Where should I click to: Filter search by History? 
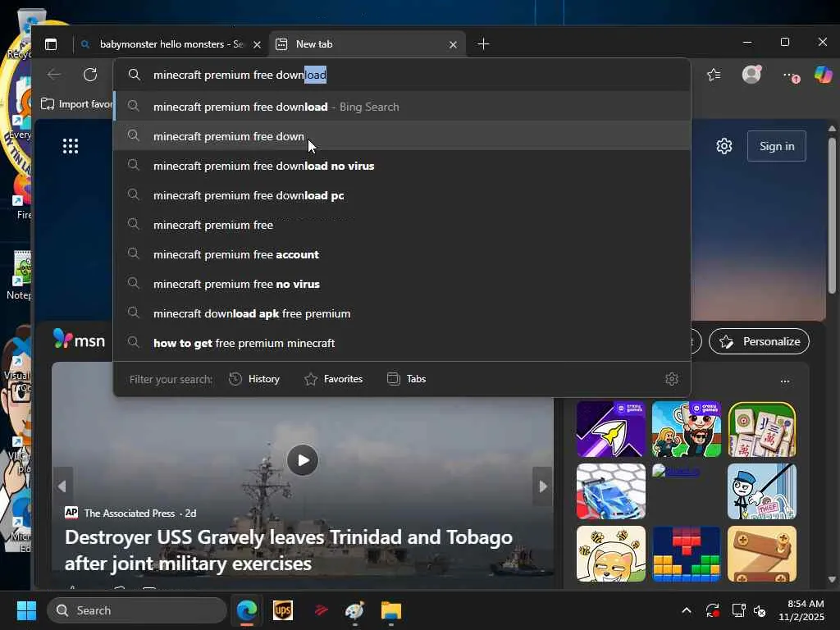coord(254,379)
